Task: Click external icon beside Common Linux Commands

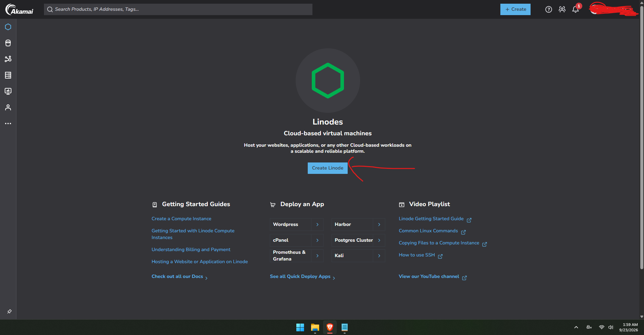Action: click(x=463, y=232)
